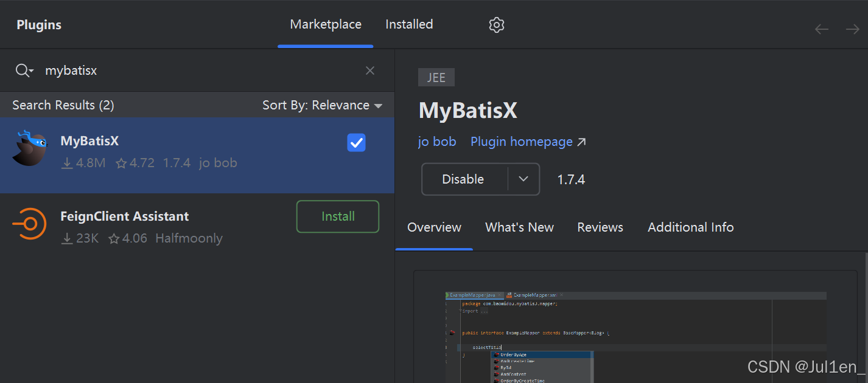Image resolution: width=868 pixels, height=383 pixels.
Task: Open the Reviews tab
Action: click(600, 227)
